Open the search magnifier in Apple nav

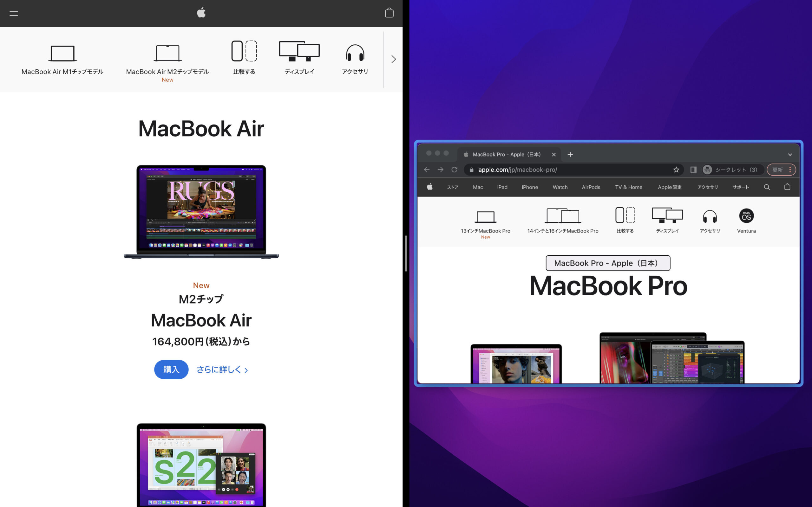pyautogui.click(x=767, y=187)
